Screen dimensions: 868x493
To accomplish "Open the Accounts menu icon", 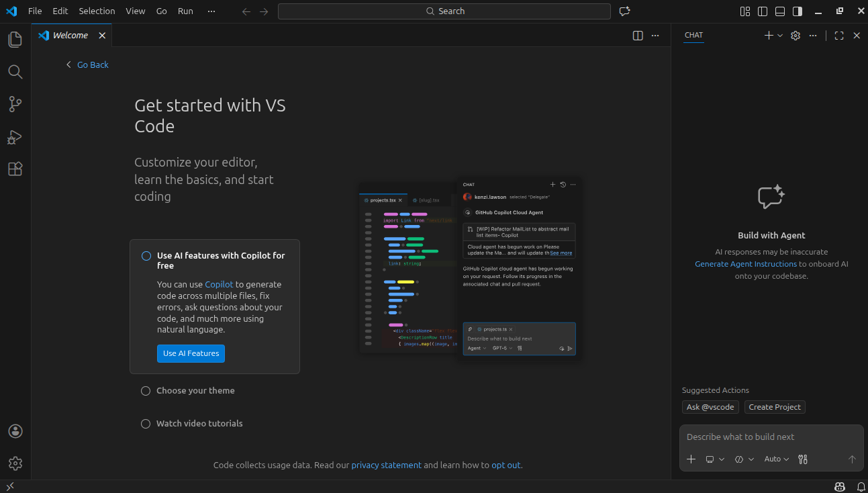I will tap(15, 431).
